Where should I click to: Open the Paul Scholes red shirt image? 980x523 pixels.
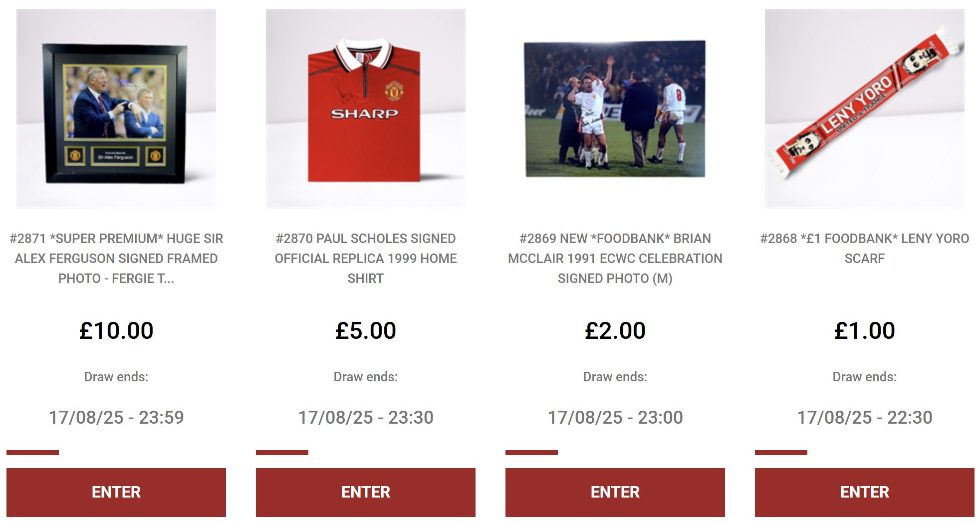[366, 108]
